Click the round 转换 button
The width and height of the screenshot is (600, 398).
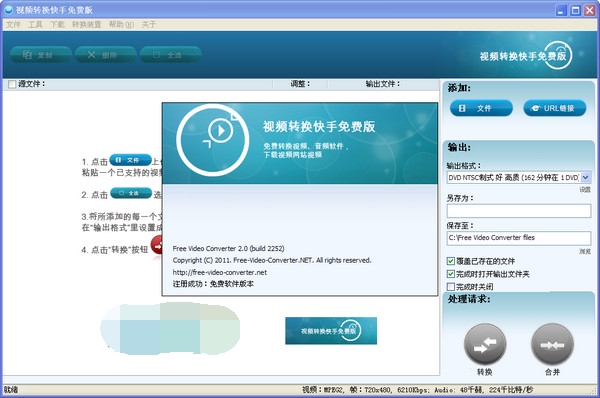coord(485,344)
